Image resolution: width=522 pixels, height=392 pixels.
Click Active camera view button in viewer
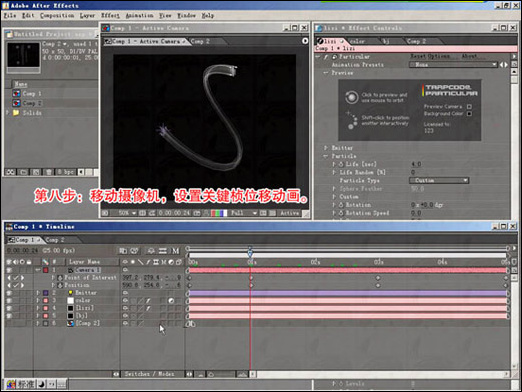click(x=290, y=213)
